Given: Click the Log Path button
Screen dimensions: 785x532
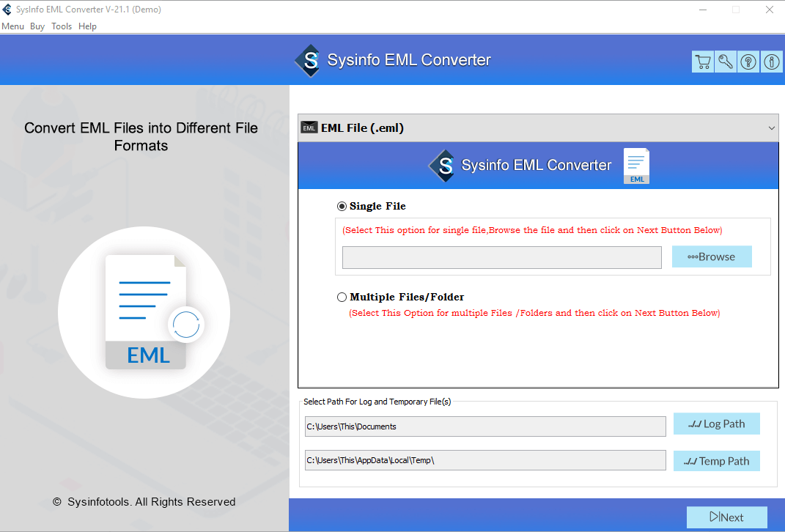Looking at the screenshot, I should pos(716,424).
